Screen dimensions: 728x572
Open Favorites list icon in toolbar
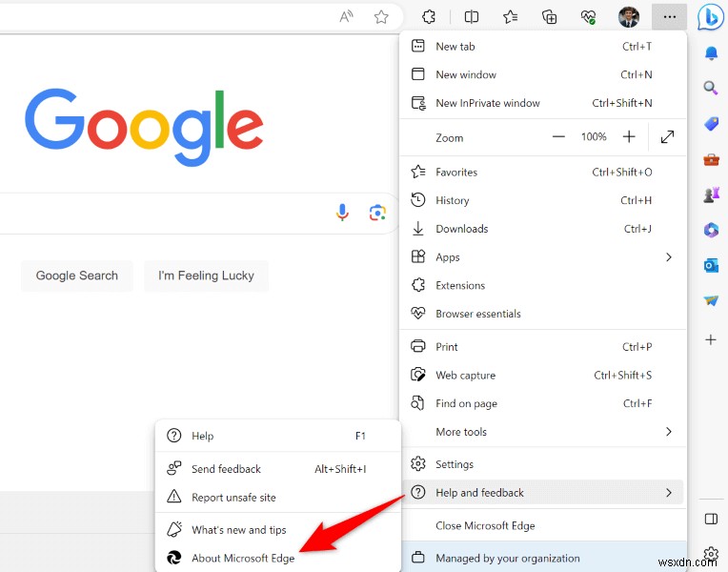click(x=510, y=17)
